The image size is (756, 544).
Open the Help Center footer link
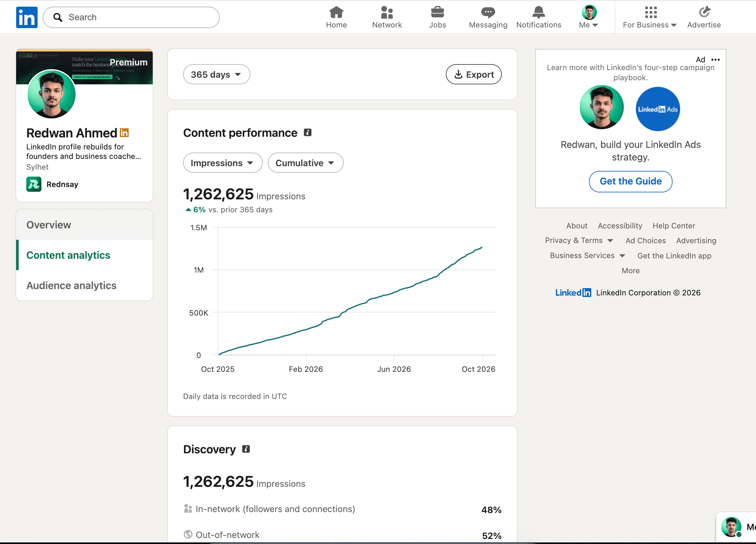(x=674, y=226)
